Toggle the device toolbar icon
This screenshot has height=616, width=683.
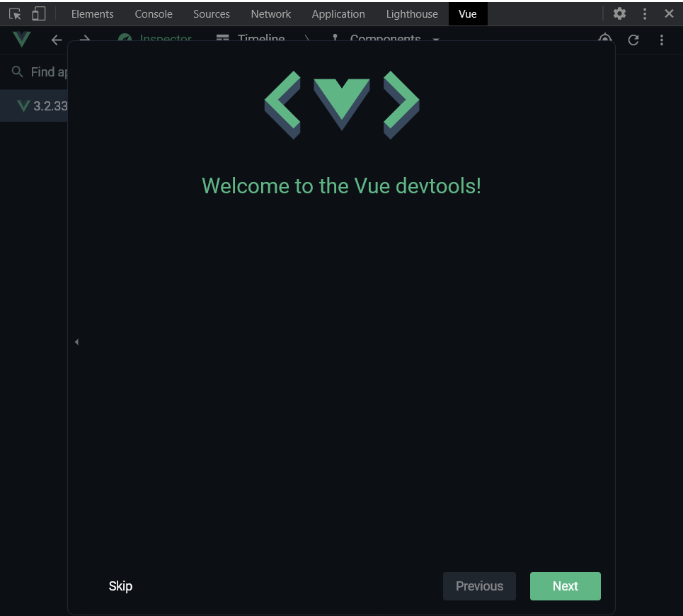(39, 13)
